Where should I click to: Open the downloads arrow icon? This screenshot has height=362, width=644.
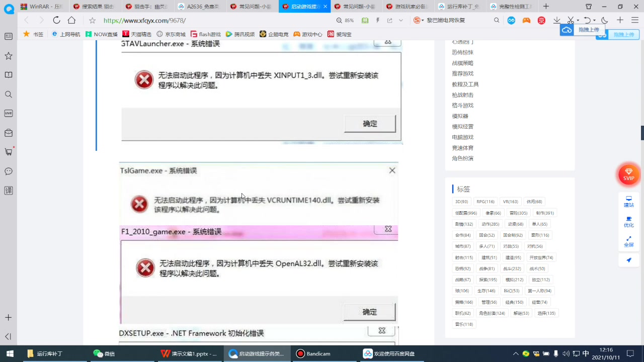pos(557,20)
